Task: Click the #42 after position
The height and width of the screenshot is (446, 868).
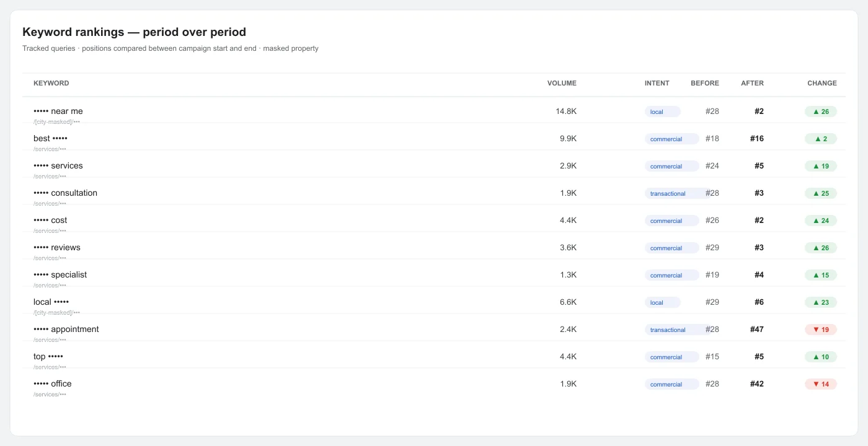Action: point(757,384)
